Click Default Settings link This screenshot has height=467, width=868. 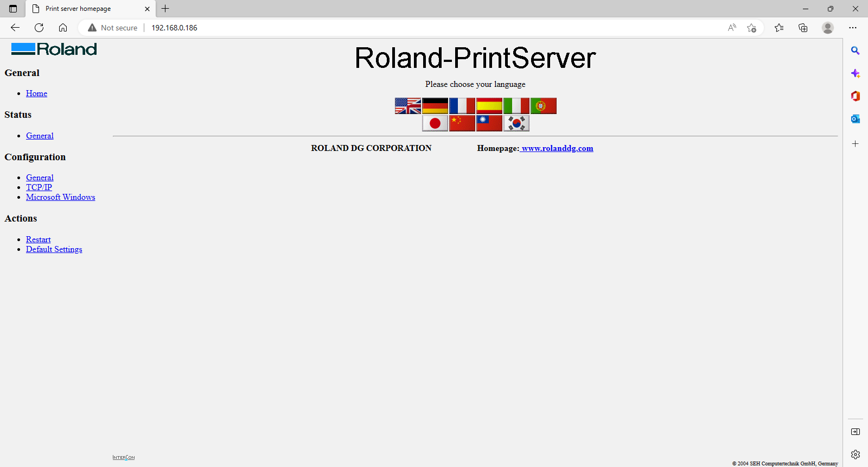(x=54, y=249)
